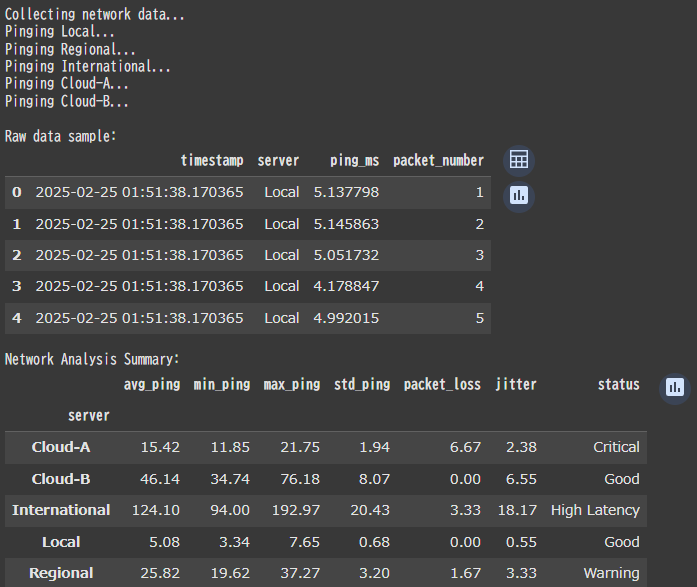
Task: Select the Warning status for Regional
Action: [x=611, y=573]
